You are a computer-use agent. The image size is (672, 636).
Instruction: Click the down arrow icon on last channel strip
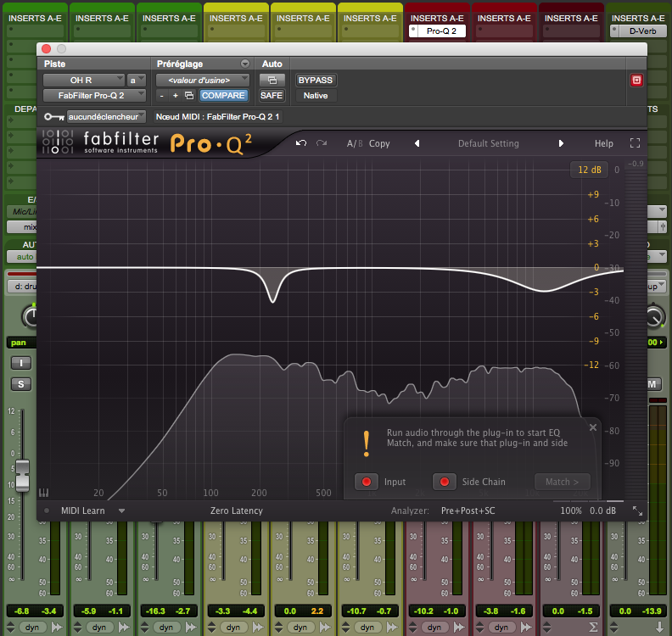tap(659, 628)
